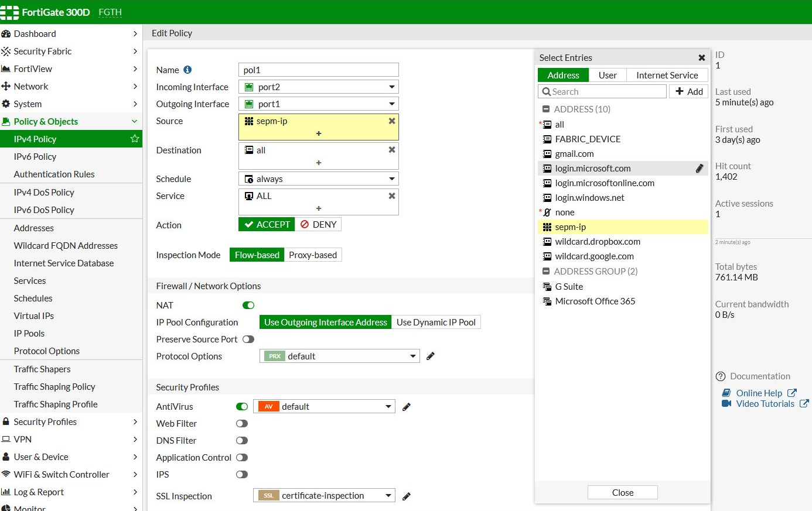Click the Name field info icon
Image resolution: width=812 pixels, height=511 pixels.
click(x=187, y=70)
